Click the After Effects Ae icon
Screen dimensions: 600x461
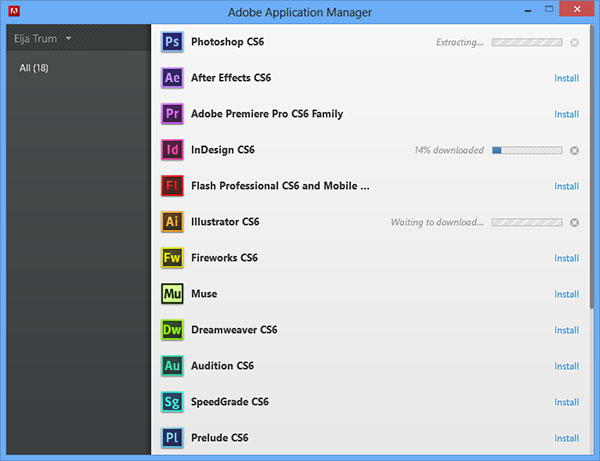[172, 78]
